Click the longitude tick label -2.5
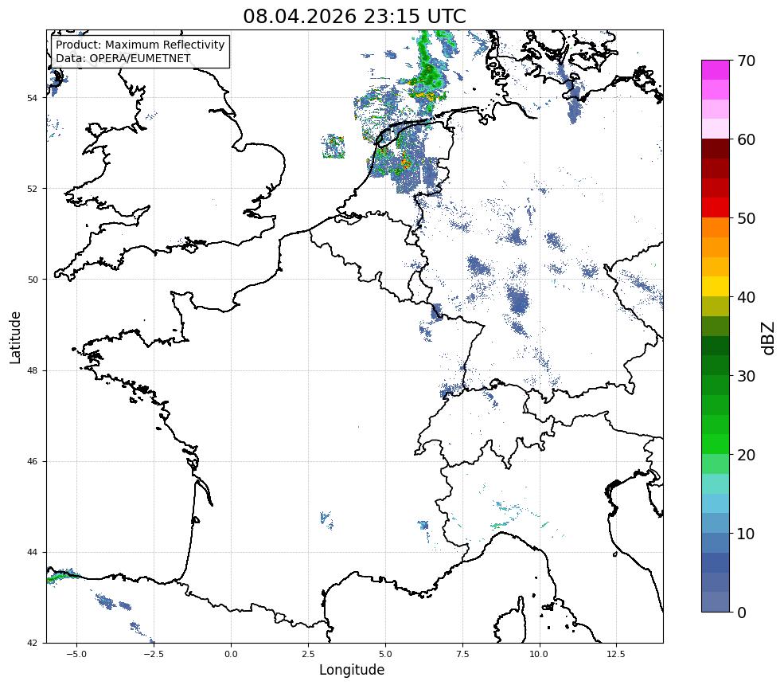 click(154, 654)
